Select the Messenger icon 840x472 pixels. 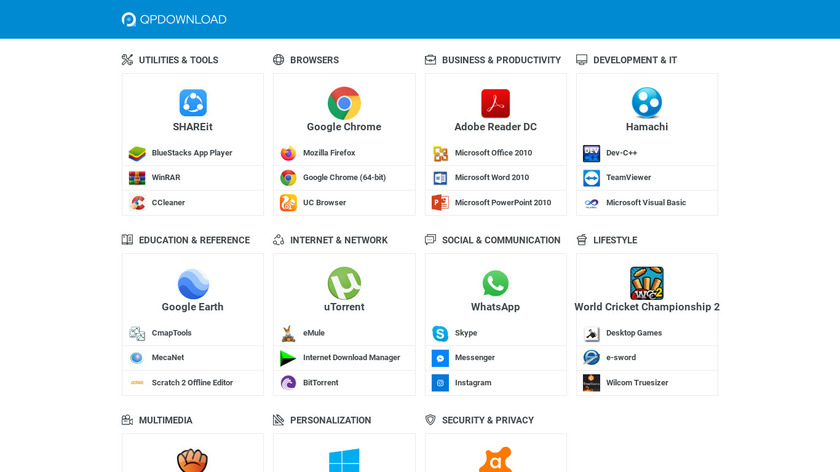pyautogui.click(x=440, y=358)
